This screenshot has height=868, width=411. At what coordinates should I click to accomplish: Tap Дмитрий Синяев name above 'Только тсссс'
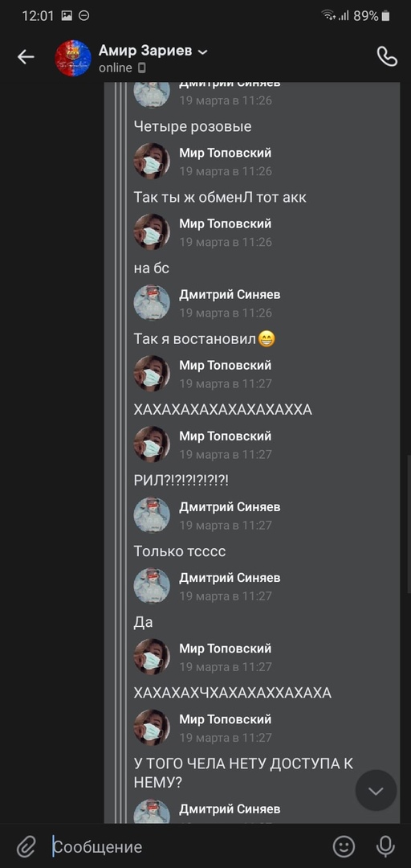230,507
